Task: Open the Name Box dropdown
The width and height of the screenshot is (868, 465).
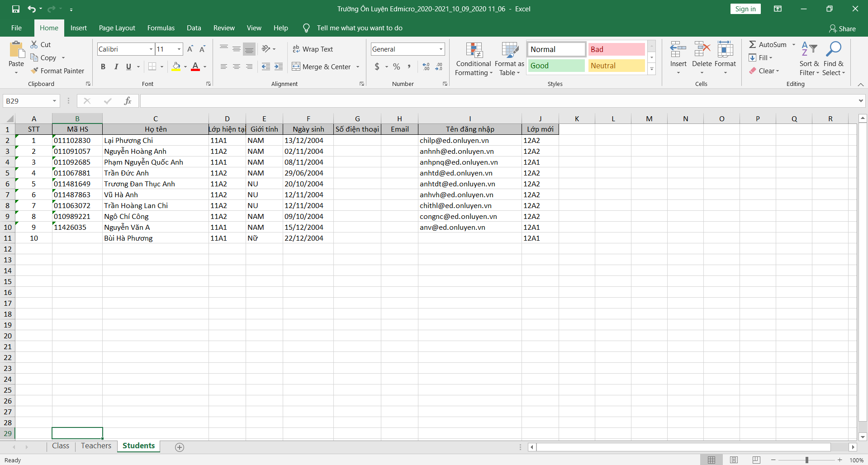Action: (54, 101)
